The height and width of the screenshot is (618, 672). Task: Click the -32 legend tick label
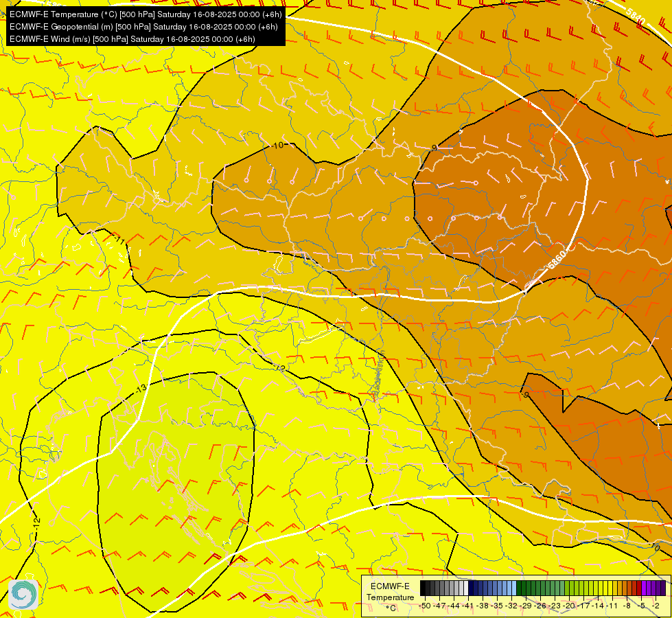click(511, 606)
